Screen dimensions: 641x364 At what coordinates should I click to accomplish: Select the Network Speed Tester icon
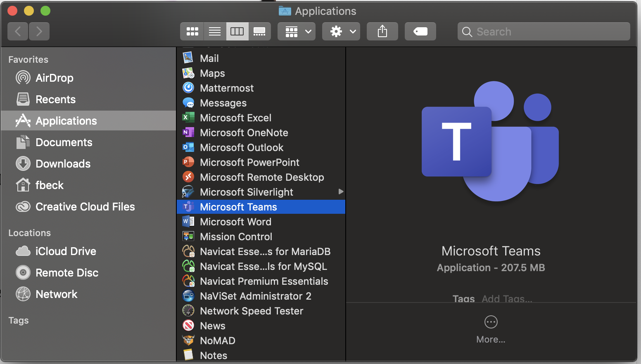coord(188,310)
